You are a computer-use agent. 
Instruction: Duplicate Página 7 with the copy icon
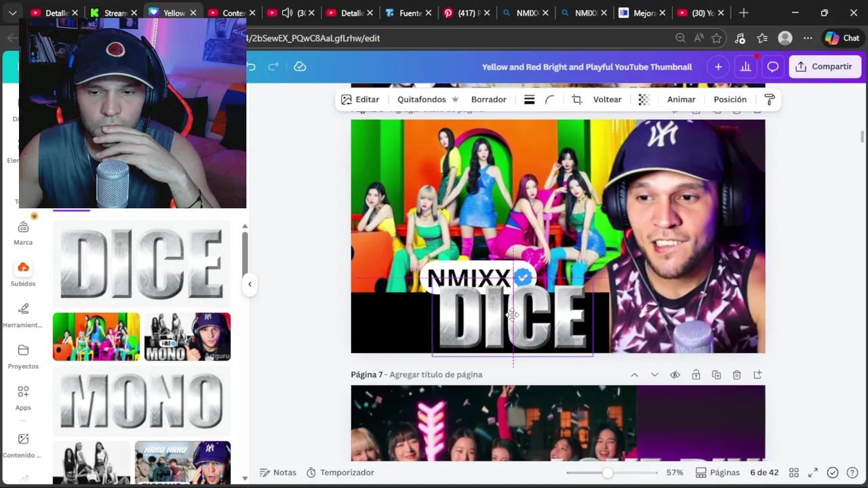pos(716,375)
